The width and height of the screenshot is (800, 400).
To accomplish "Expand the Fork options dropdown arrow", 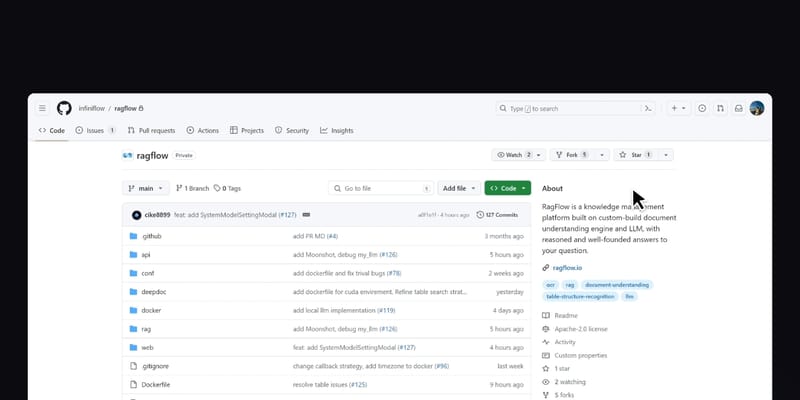I will (x=602, y=155).
